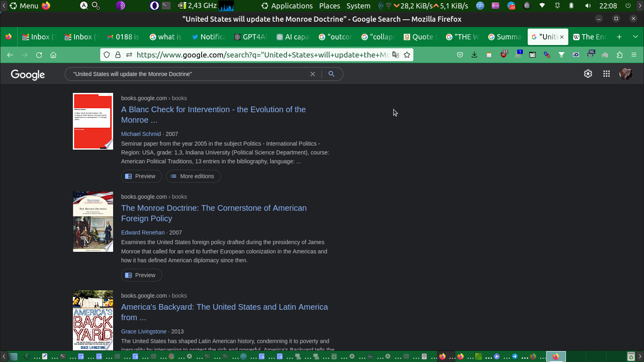Expand the list-all-tabs chevron in the tab bar
This screenshot has height=362, width=644.
[x=636, y=37]
